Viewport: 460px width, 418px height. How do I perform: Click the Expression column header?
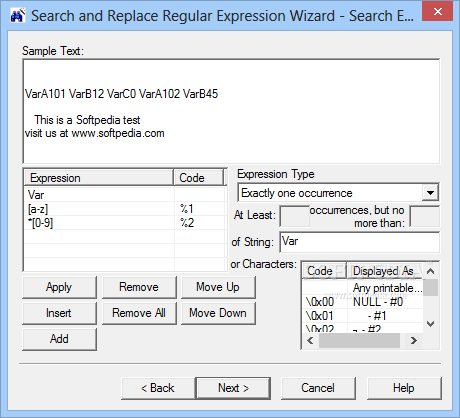point(99,178)
